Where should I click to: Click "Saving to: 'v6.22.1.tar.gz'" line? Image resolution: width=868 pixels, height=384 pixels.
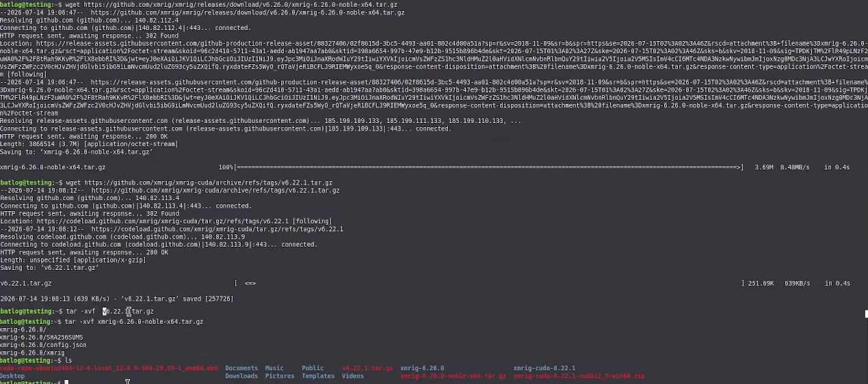(49, 268)
